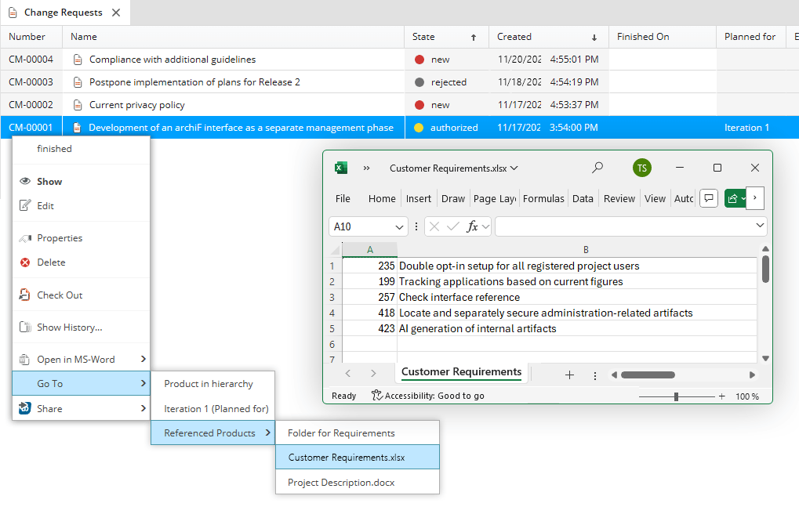This screenshot has height=532, width=799.
Task: Open the Excel comments icon
Action: 708,198
